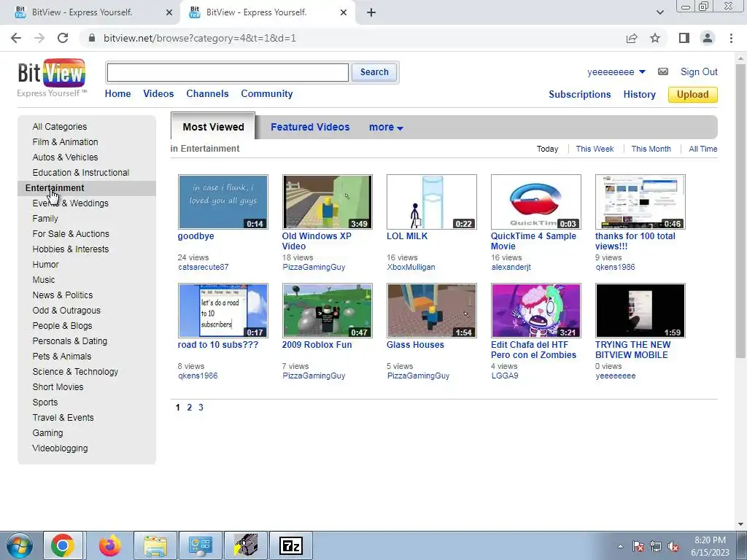Open XboxMulligan channel link
Viewport: 747px width, 560px height.
click(x=411, y=267)
